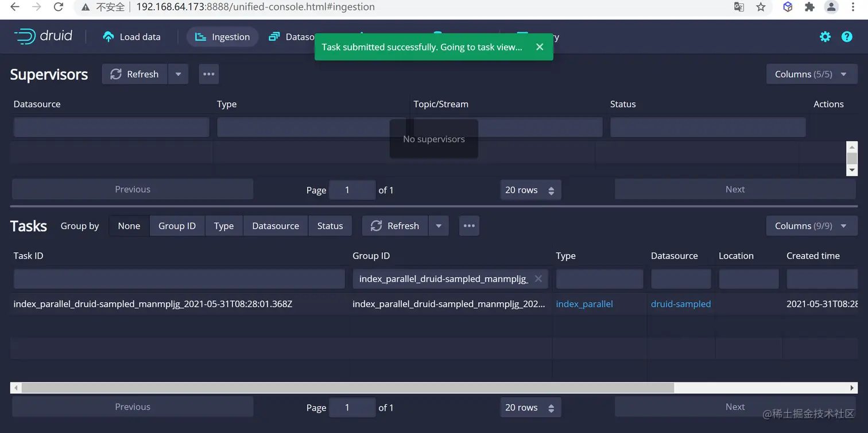This screenshot has height=433, width=868.
Task: Sort Tasks table by Created time header
Action: [x=813, y=256]
